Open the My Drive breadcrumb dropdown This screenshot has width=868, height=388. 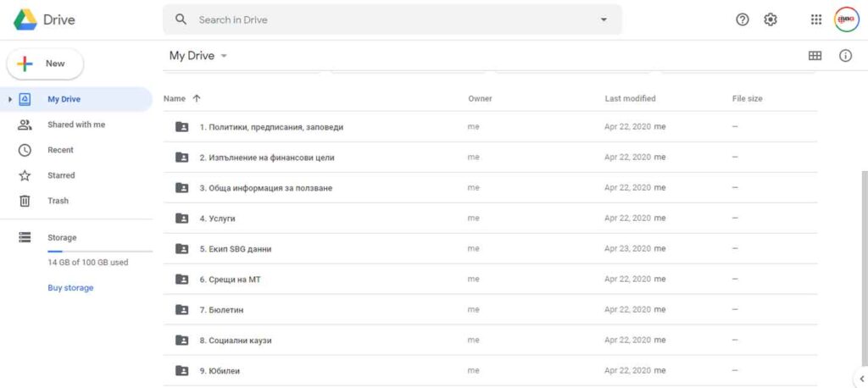coord(198,56)
